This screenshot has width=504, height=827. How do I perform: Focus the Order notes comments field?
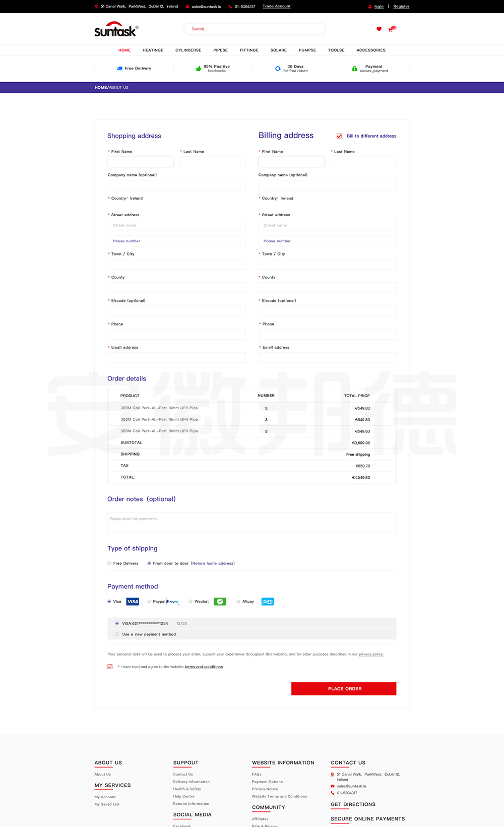tap(251, 523)
